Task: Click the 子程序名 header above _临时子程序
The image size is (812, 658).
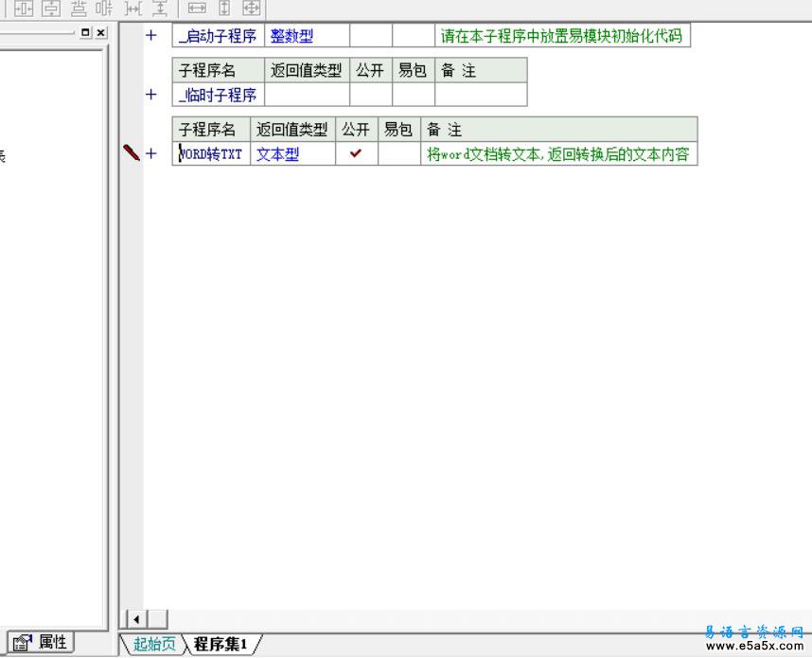Action: (218, 70)
